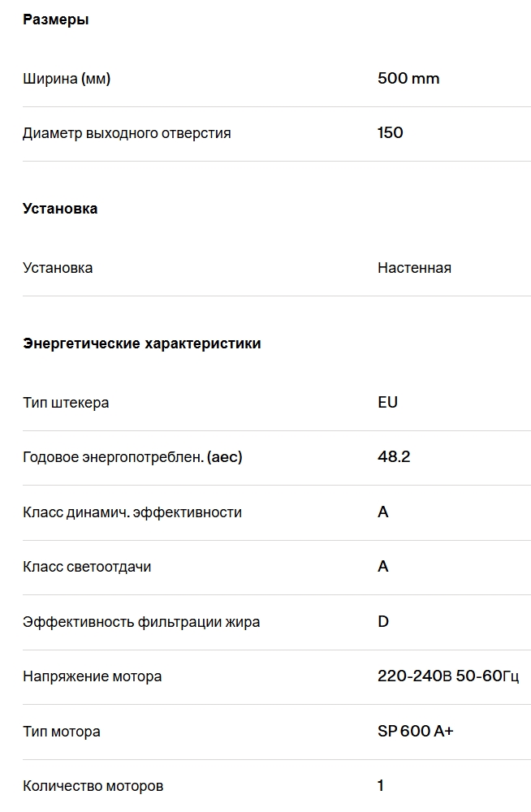Select the Диаметр выходного отверстия label

point(127,133)
